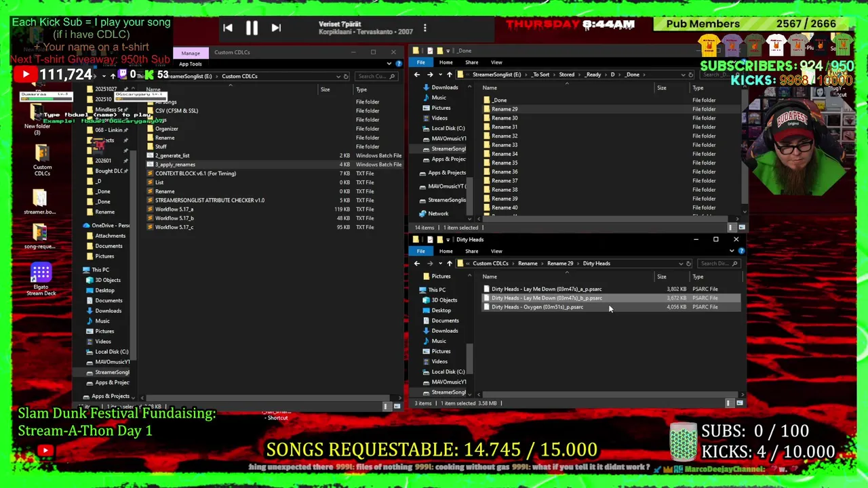Refresh the _Done folder view
This screenshot has height=488, width=868.
690,75
